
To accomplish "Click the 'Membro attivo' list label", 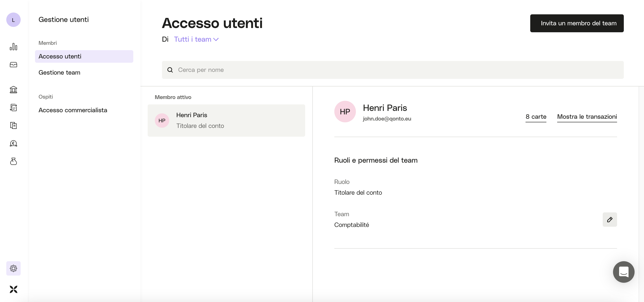I will [173, 97].
